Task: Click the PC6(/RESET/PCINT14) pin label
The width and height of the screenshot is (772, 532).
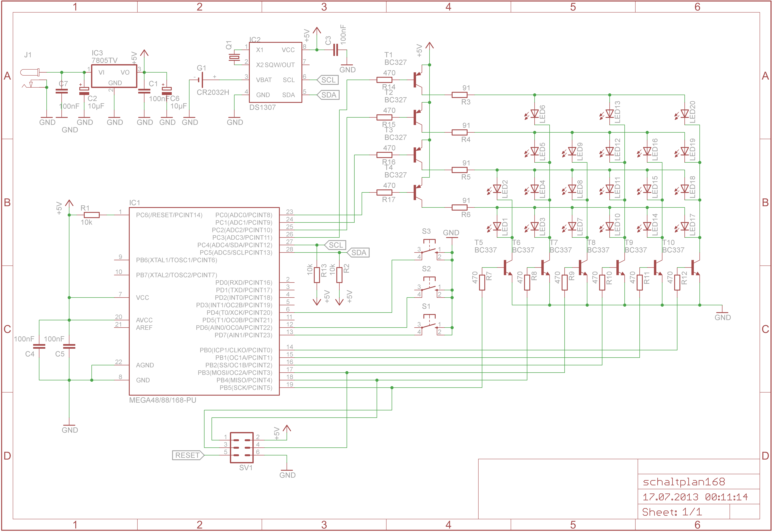Action: (x=169, y=215)
